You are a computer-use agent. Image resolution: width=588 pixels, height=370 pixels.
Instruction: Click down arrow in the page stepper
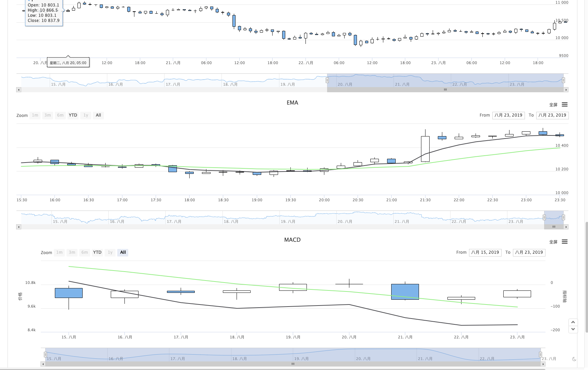[573, 329]
